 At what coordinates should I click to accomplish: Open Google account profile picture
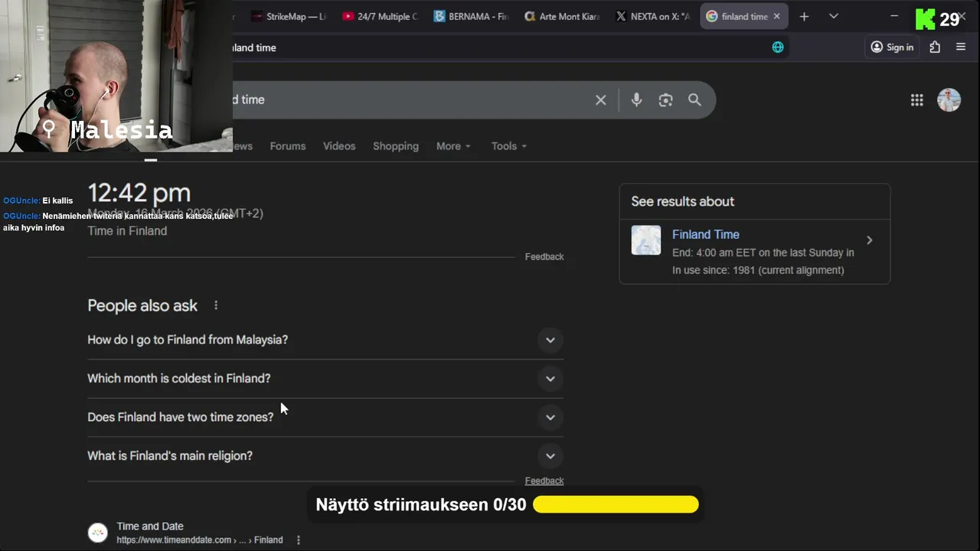[x=949, y=99]
